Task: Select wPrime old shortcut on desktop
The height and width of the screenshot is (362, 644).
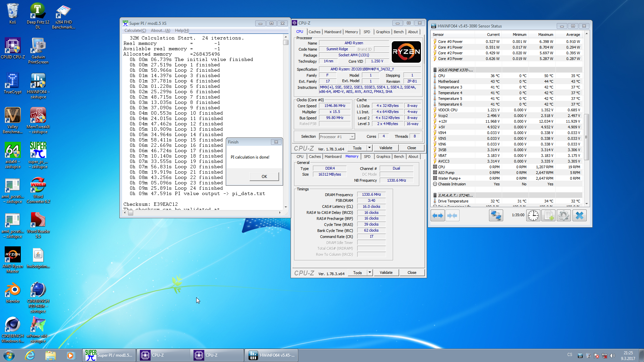Action: point(38,329)
